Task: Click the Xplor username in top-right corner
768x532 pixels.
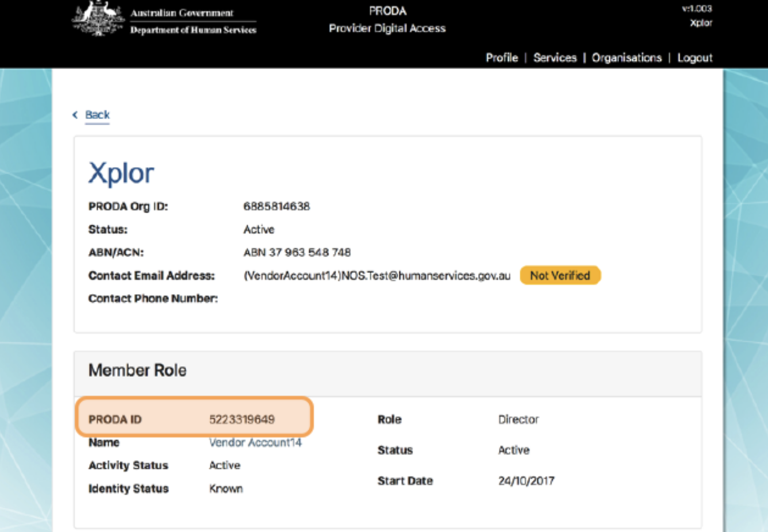Action: coord(701,23)
